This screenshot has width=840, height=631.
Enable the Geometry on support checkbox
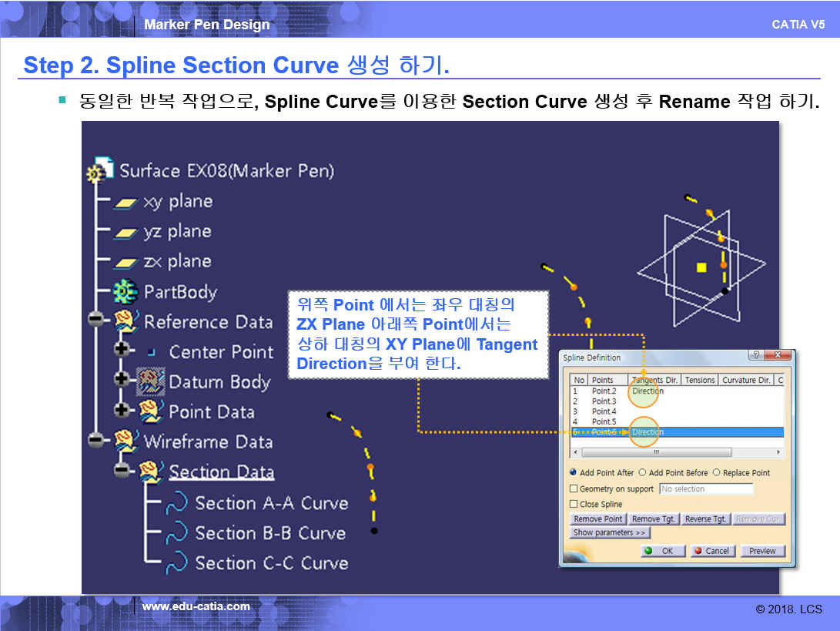[x=574, y=489]
